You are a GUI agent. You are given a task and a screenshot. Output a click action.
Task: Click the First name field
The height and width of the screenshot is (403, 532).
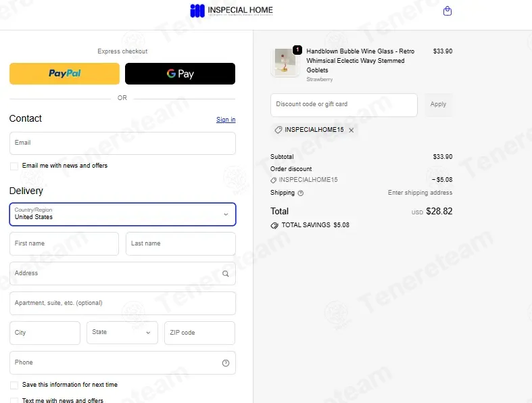[64, 244]
